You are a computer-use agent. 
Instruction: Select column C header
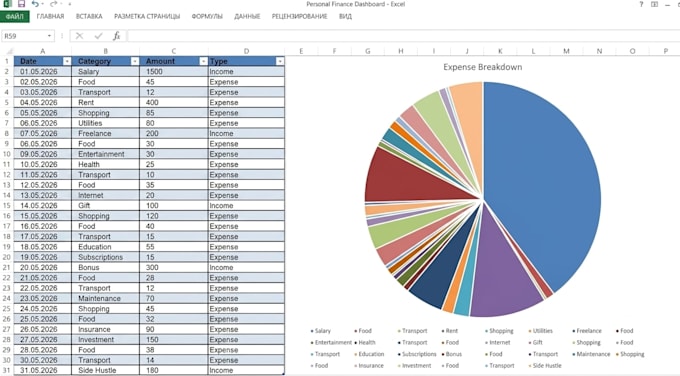point(174,51)
